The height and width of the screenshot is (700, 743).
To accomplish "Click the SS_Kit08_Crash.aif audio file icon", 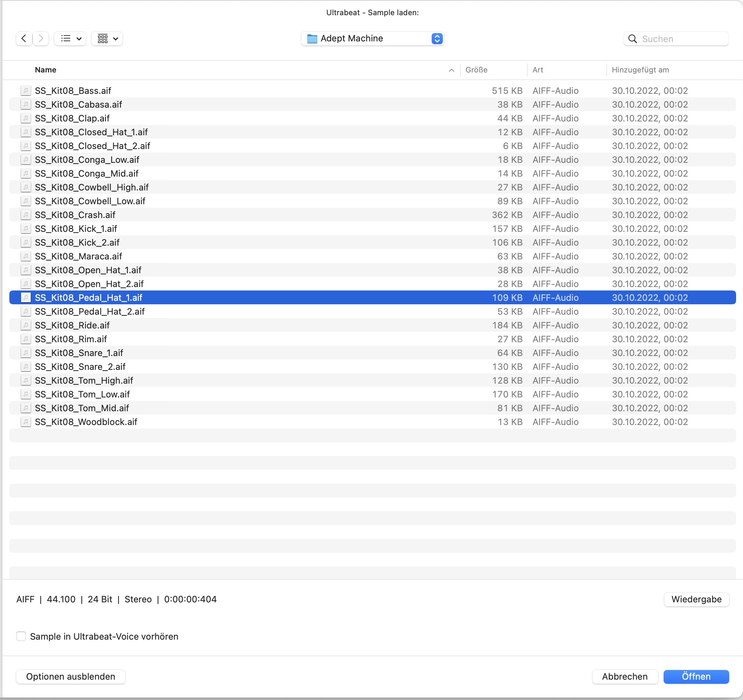I will 26,215.
